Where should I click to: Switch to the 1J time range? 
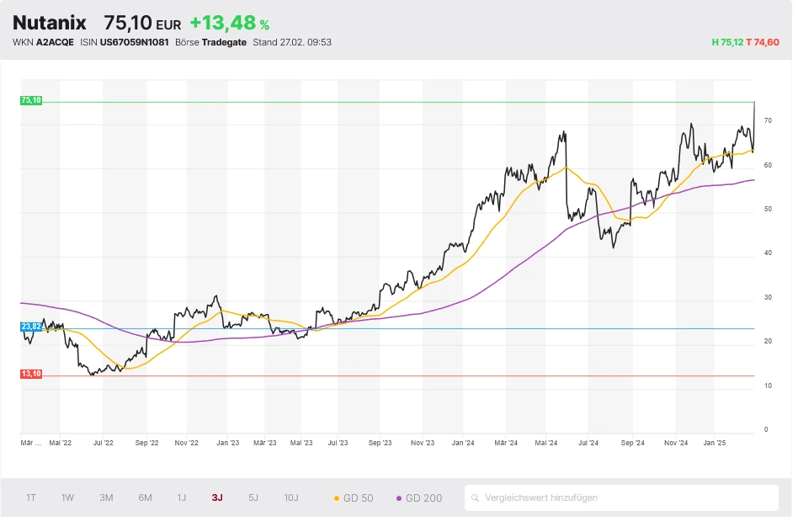[181, 497]
